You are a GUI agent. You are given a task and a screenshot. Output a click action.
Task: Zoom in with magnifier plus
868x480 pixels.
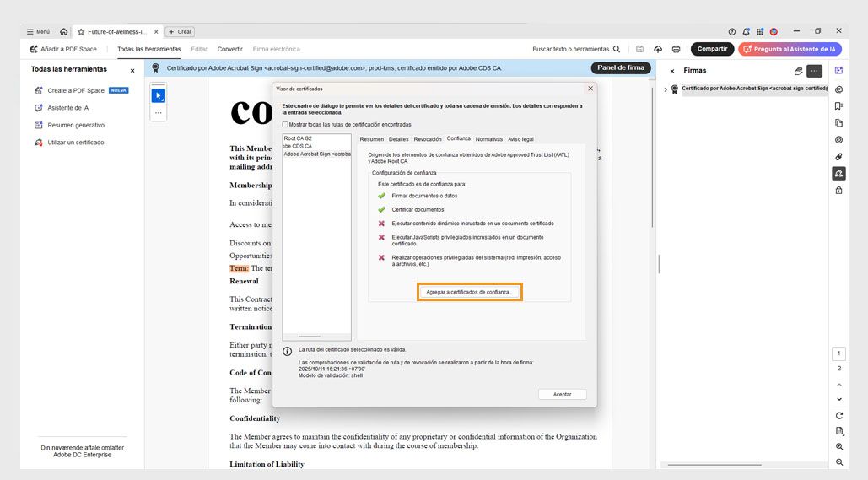pos(838,446)
